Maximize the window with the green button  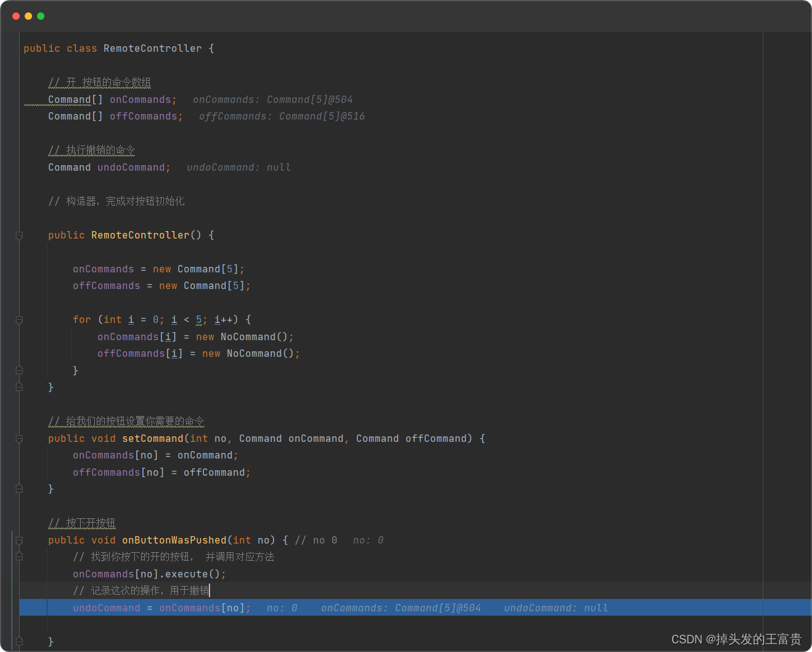click(41, 16)
